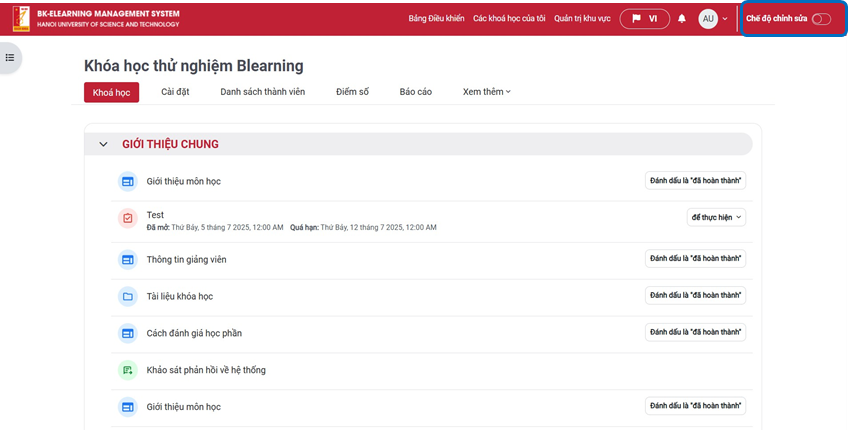
Task: Click the AU user avatar
Action: pos(708,19)
